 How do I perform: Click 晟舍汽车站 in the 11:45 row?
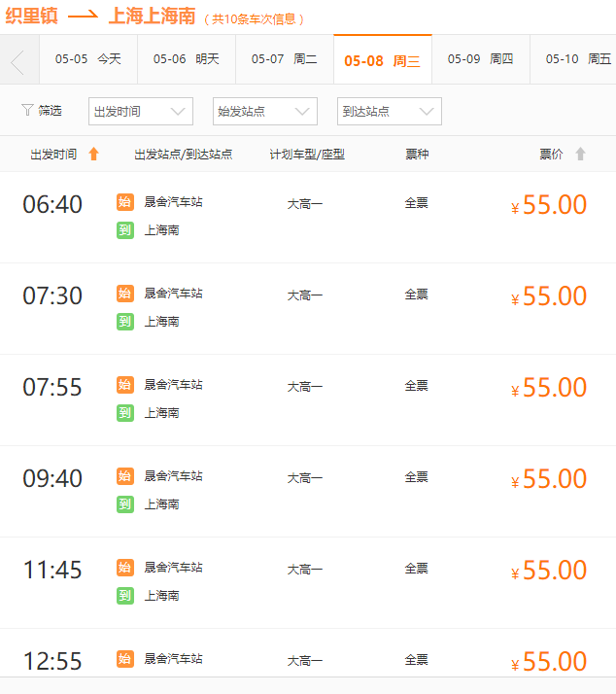[x=174, y=568]
